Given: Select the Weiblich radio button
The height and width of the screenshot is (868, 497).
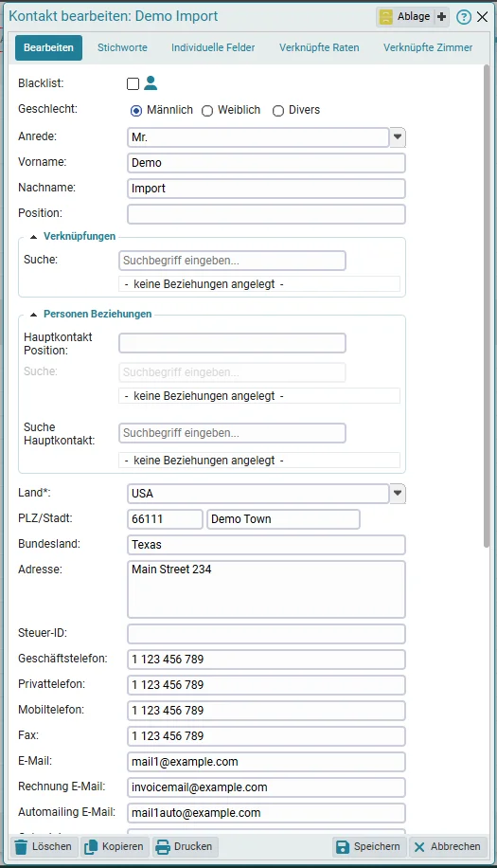Looking at the screenshot, I should [x=207, y=111].
